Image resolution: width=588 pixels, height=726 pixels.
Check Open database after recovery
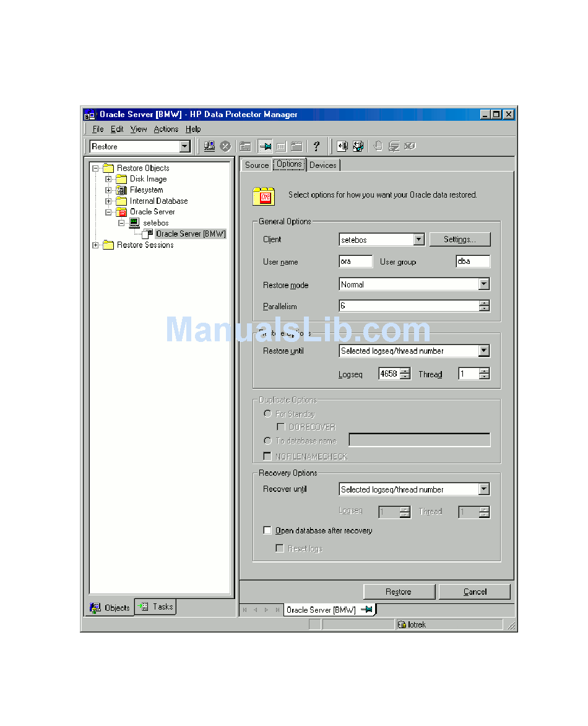pyautogui.click(x=267, y=530)
